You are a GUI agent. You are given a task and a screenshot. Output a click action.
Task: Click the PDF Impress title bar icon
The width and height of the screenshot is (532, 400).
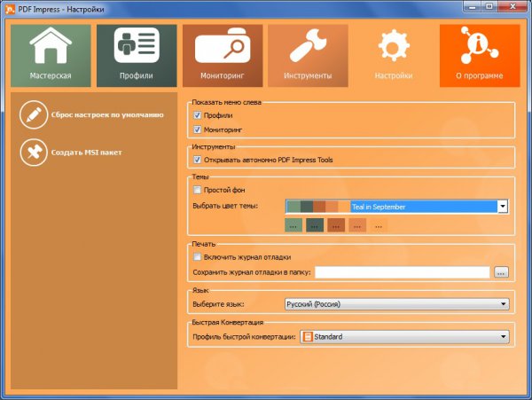pyautogui.click(x=10, y=9)
